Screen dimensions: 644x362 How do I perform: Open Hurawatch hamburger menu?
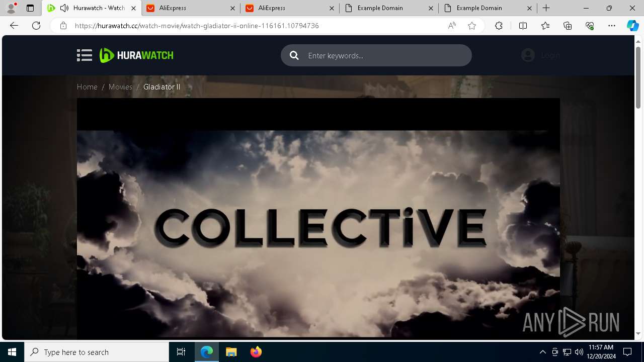point(85,55)
